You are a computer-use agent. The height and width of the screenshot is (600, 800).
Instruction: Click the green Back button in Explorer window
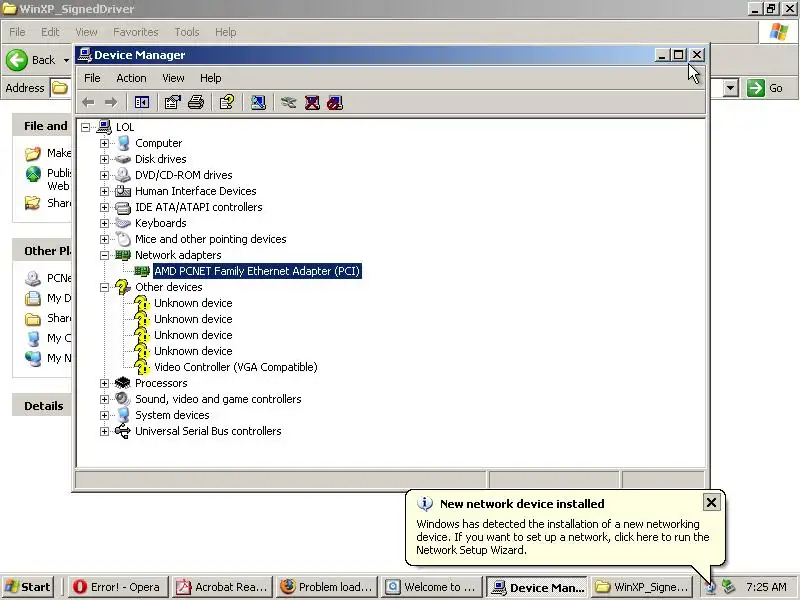click(x=17, y=60)
